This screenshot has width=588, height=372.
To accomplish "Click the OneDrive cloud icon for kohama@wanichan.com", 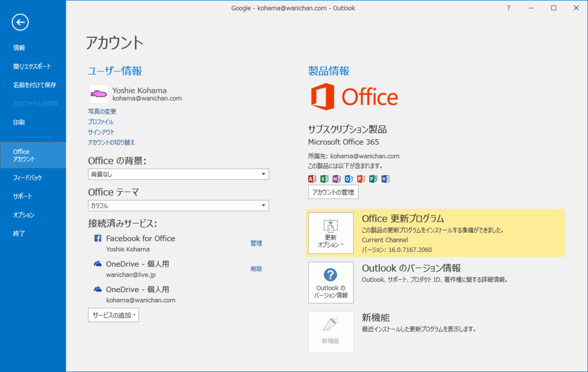I will (98, 289).
